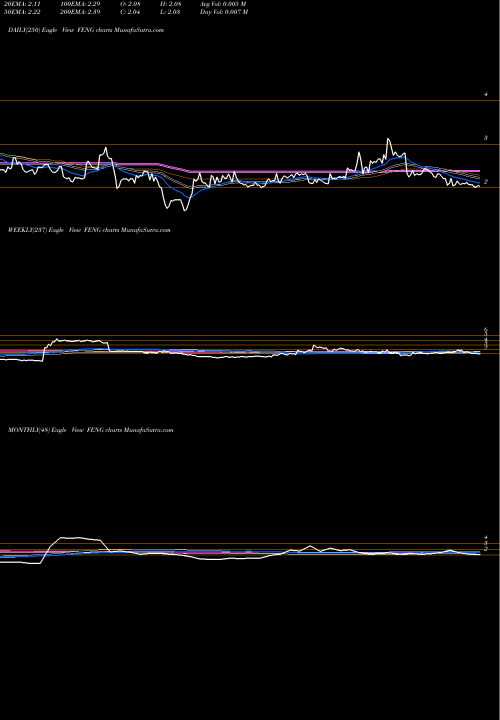Click the close price C: 2.04

point(130,12)
